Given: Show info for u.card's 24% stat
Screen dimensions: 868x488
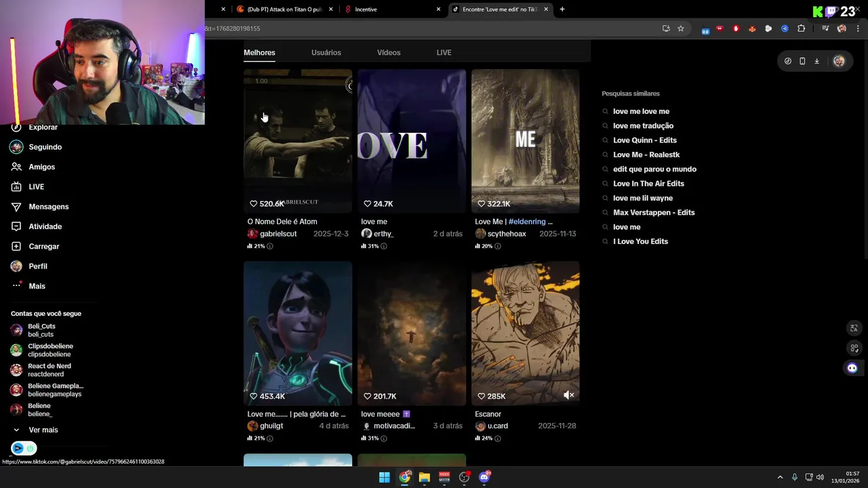Looking at the screenshot, I should tap(498, 439).
